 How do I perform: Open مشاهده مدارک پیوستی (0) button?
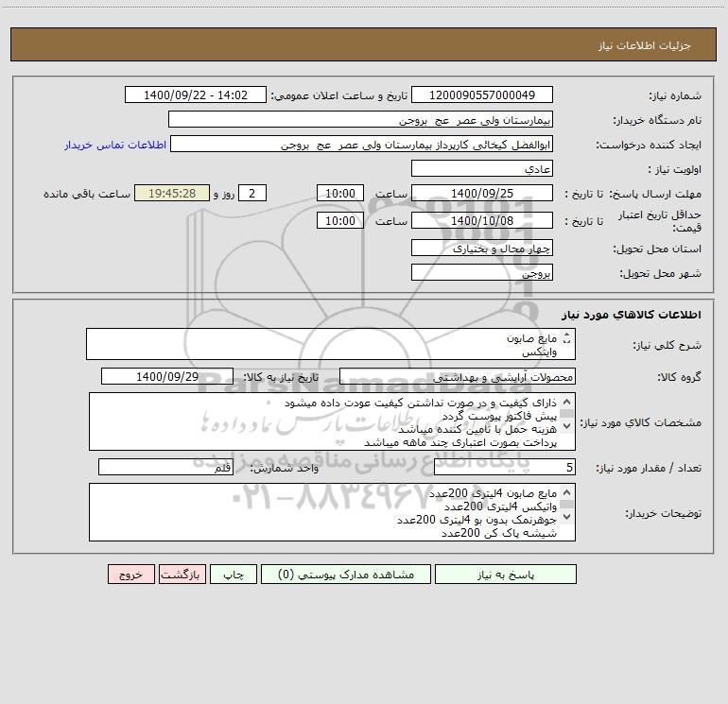(x=346, y=574)
